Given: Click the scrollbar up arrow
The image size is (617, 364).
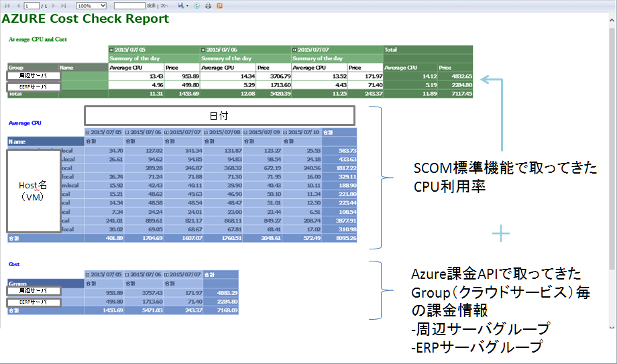Looking at the screenshot, I should (612, 20).
